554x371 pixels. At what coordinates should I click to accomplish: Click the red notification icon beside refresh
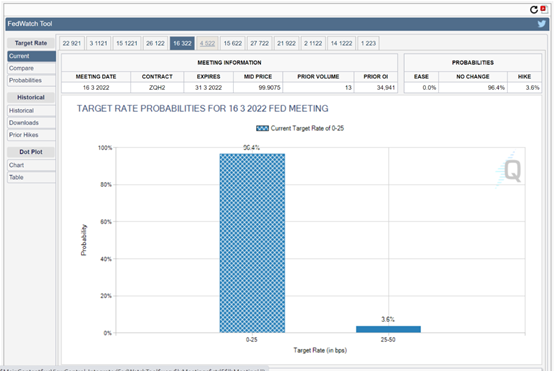click(543, 9)
